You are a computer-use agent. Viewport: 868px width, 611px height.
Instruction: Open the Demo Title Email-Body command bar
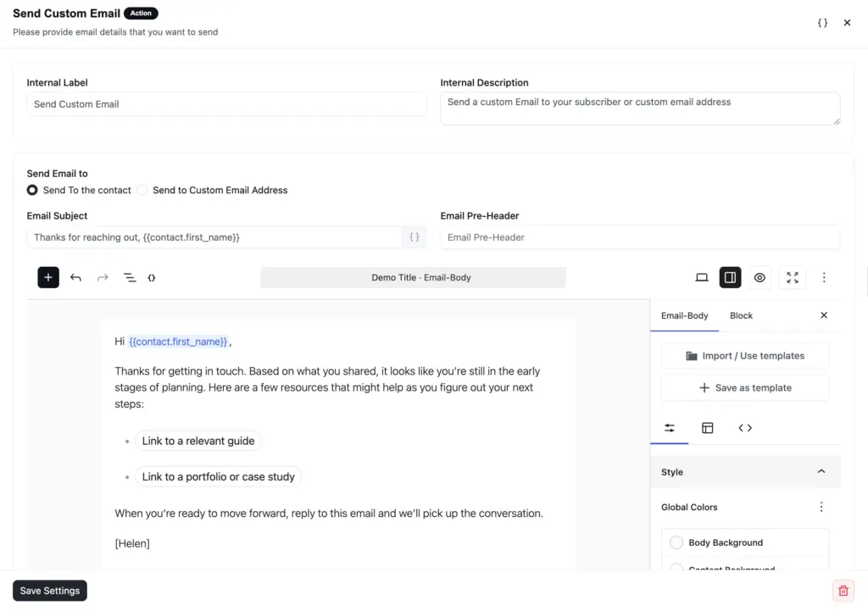pyautogui.click(x=413, y=277)
